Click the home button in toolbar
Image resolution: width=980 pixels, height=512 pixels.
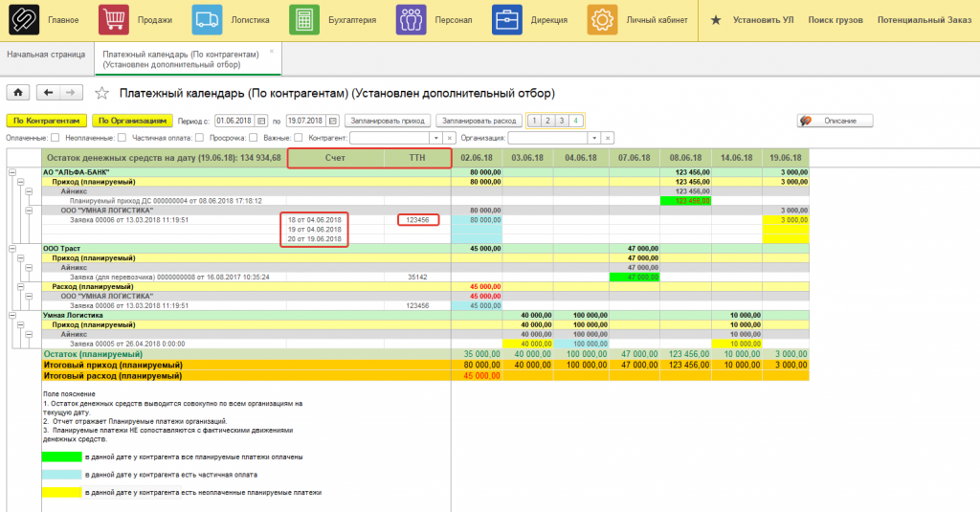point(18,93)
